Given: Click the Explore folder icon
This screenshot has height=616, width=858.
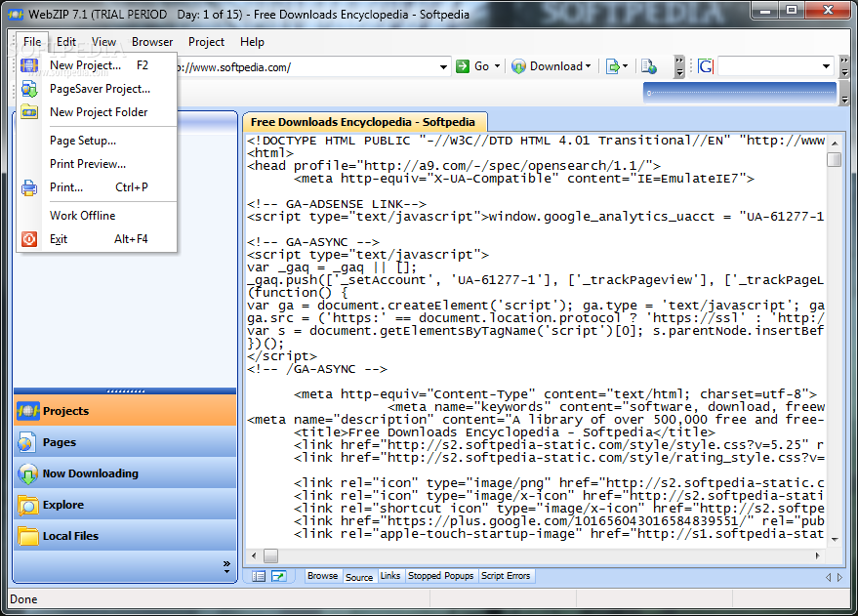Looking at the screenshot, I should 28,505.
